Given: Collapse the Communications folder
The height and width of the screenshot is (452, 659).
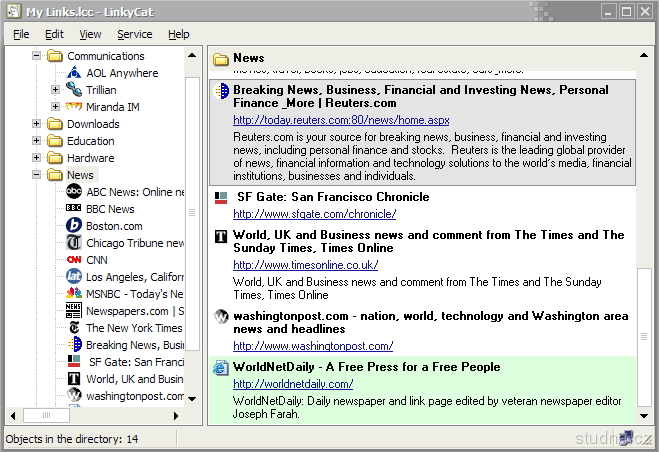Looking at the screenshot, I should pos(37,56).
